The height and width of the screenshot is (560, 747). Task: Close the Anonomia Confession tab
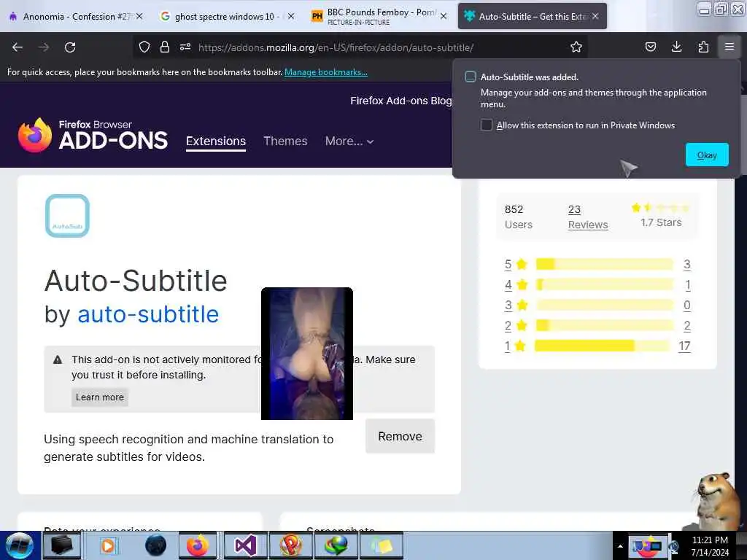139,16
